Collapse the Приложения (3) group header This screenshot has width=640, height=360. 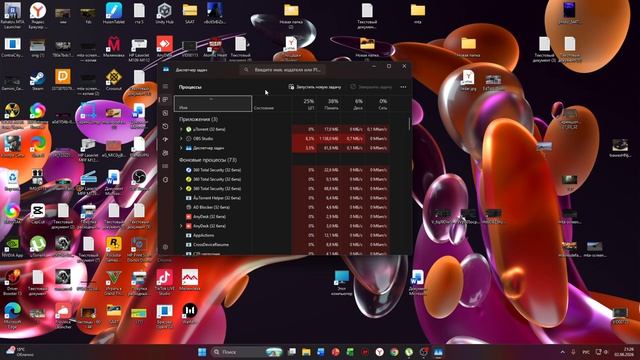coord(198,119)
